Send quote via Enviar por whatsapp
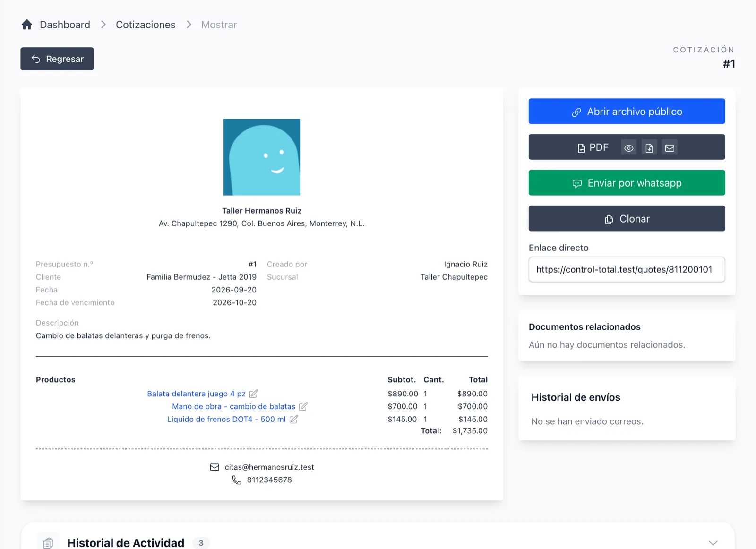 [x=627, y=183]
